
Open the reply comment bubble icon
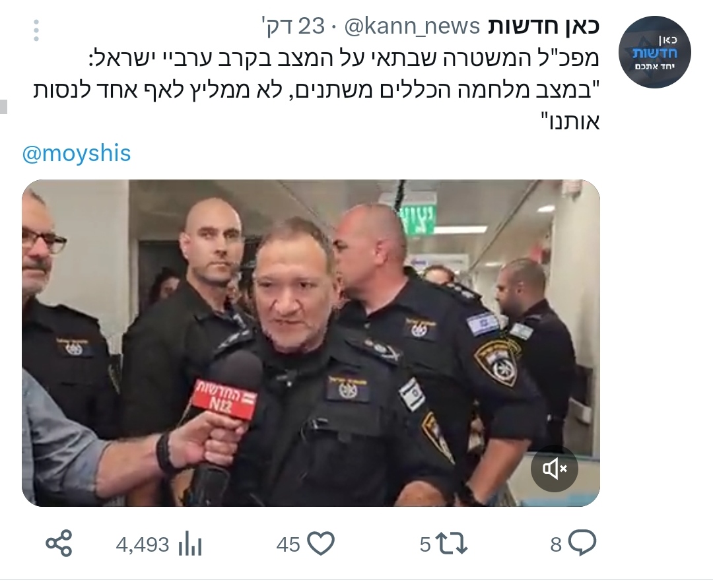(x=582, y=543)
